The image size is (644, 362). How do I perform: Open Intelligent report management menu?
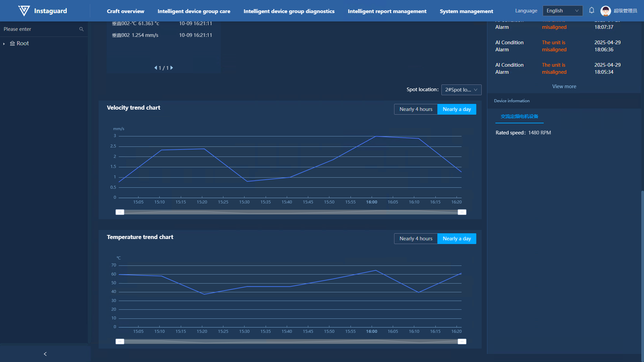[x=387, y=11]
